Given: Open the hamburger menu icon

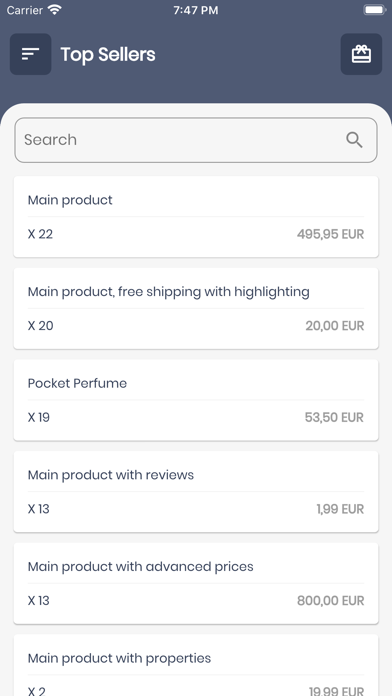Looking at the screenshot, I should click(x=31, y=54).
